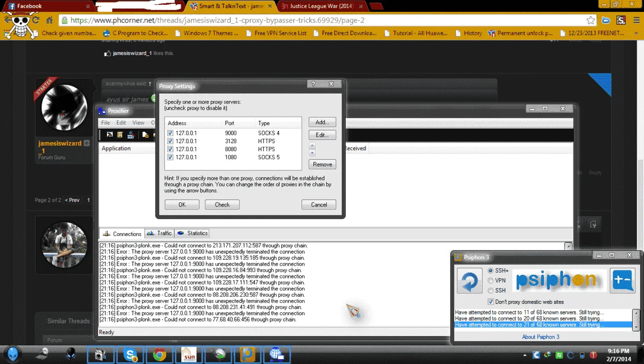
Task: Click the S extension icon in Chrome toolbar
Action: [621, 20]
